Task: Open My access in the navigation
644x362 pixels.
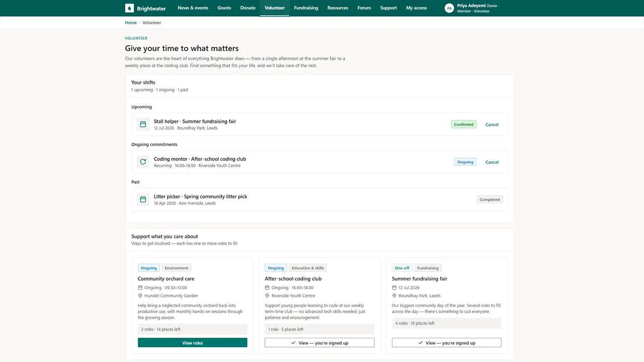Action: point(416,8)
